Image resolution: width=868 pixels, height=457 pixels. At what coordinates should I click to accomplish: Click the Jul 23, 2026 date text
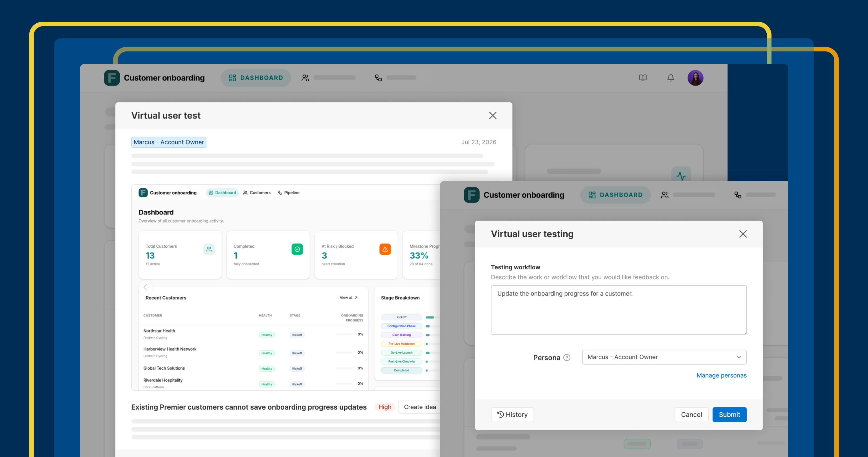[x=479, y=142]
